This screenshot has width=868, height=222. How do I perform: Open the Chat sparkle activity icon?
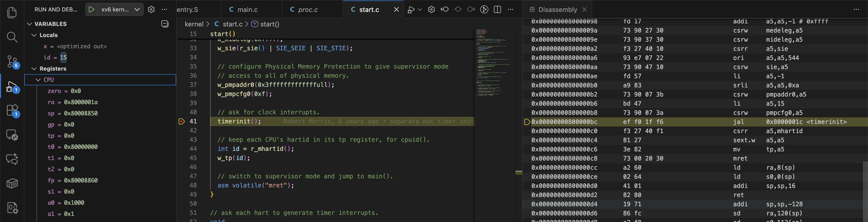12,159
